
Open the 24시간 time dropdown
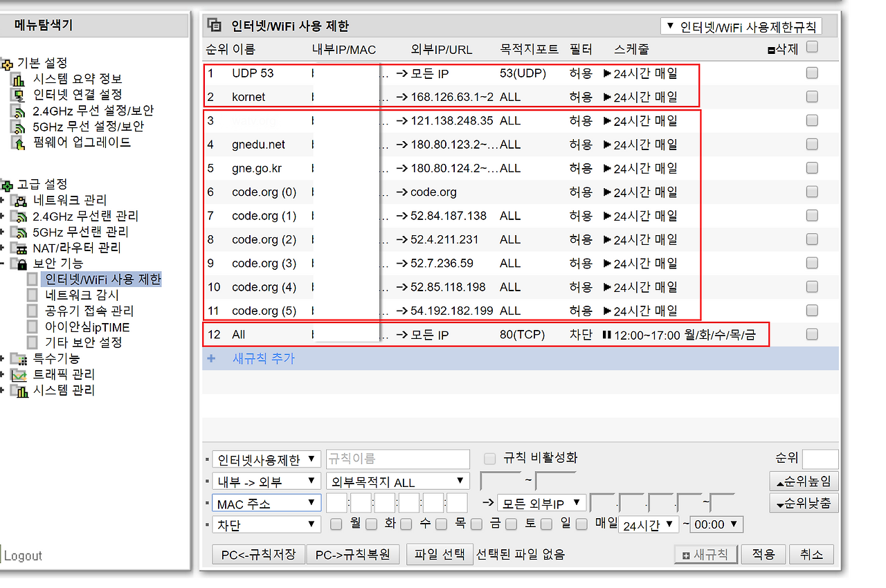649,524
